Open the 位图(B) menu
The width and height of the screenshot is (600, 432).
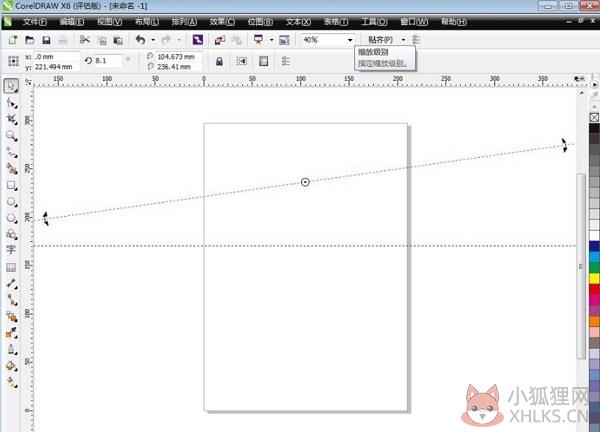click(260, 22)
